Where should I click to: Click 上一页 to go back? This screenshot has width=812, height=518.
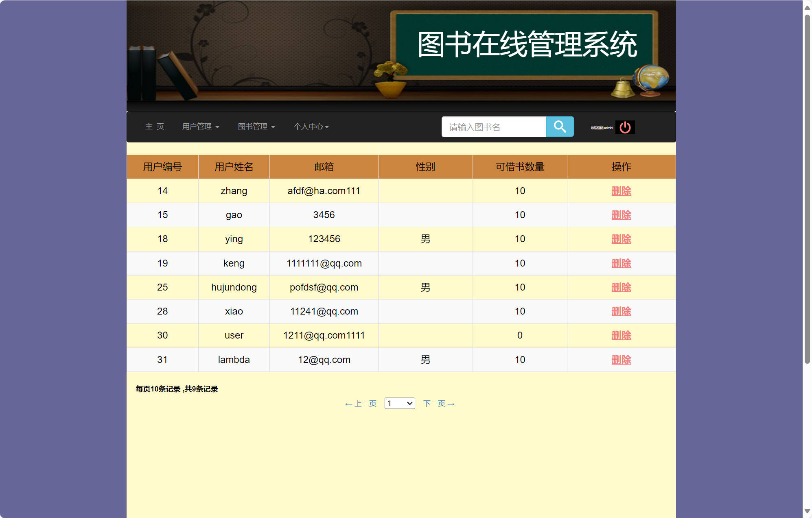pos(361,403)
